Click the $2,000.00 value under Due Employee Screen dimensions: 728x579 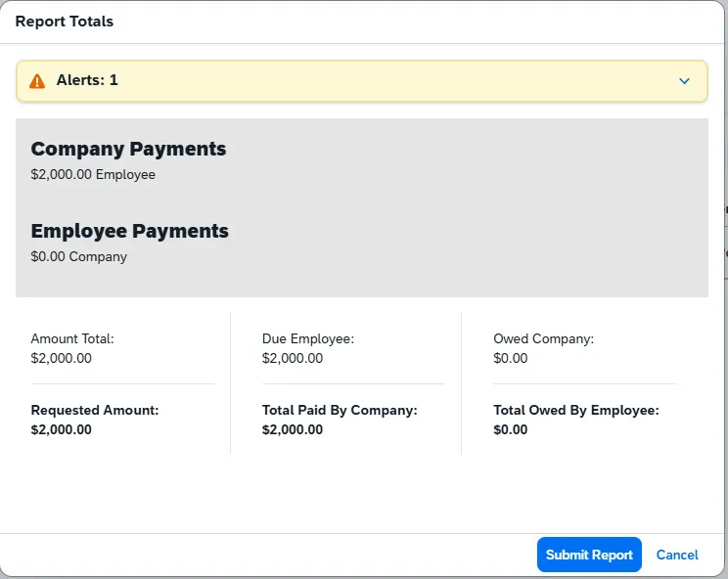tap(293, 358)
